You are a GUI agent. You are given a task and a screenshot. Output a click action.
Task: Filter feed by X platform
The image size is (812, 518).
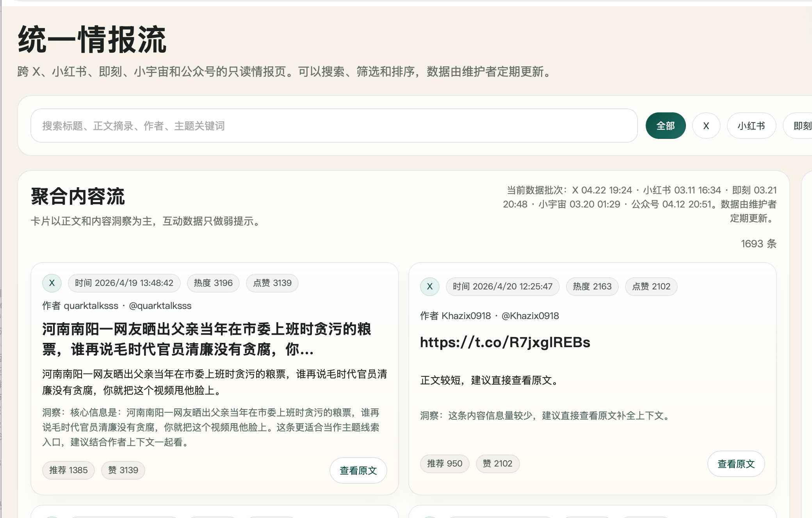[706, 126]
